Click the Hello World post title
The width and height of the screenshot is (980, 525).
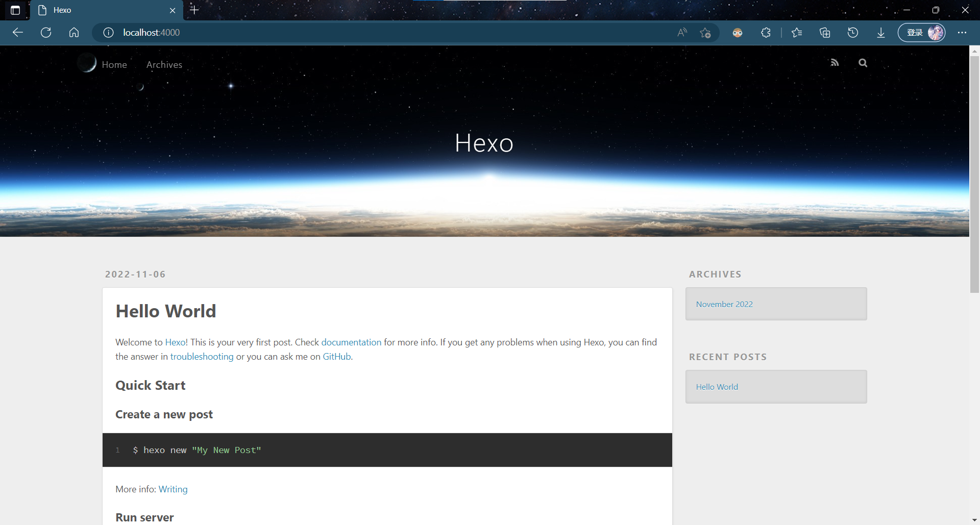click(166, 311)
